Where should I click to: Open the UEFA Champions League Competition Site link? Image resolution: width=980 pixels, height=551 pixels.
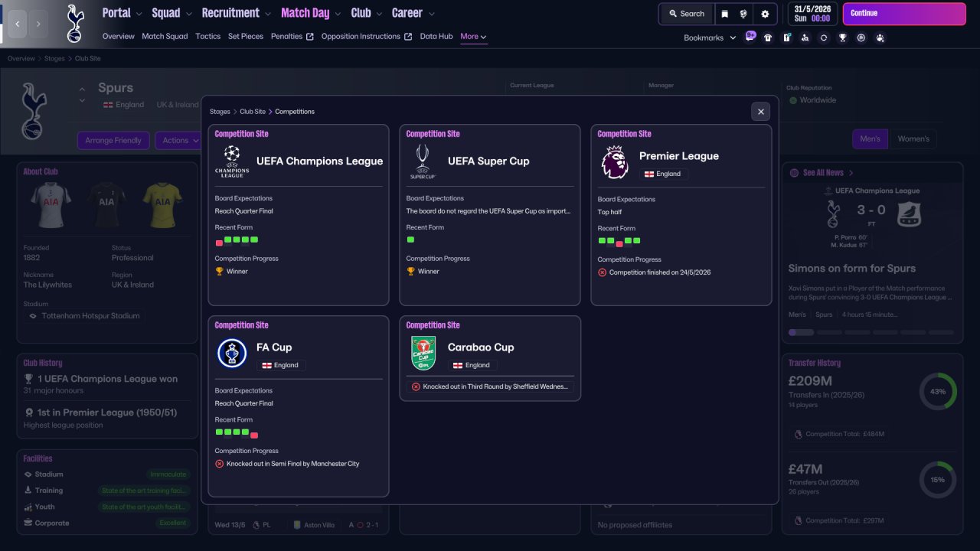pos(241,134)
